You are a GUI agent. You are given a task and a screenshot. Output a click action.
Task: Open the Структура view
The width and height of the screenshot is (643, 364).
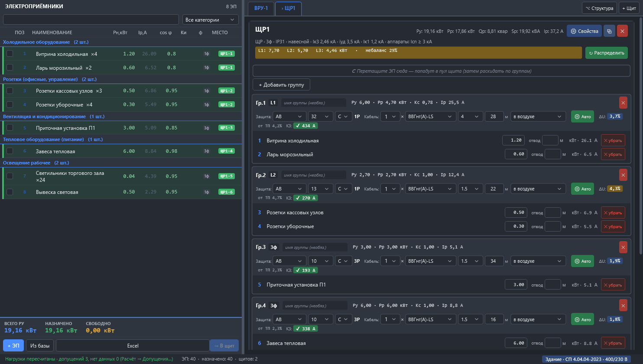coord(599,8)
